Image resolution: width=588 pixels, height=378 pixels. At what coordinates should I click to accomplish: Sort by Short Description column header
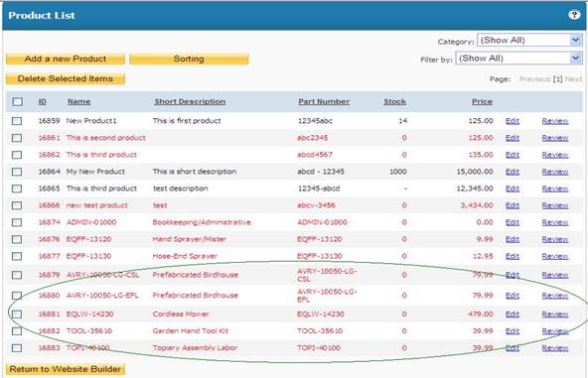(x=190, y=101)
